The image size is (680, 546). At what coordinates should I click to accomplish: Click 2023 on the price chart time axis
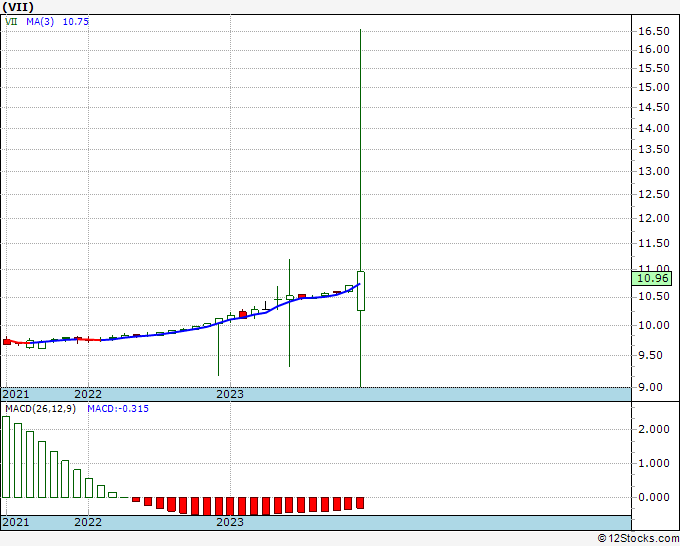pyautogui.click(x=230, y=394)
